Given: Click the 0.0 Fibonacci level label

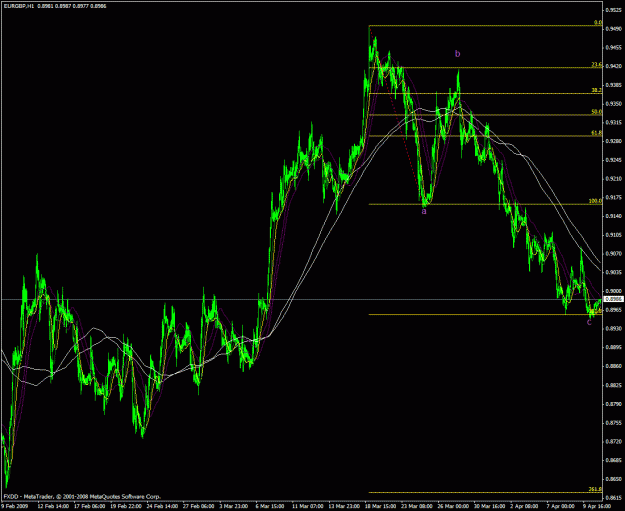Looking at the screenshot, I should [x=598, y=23].
